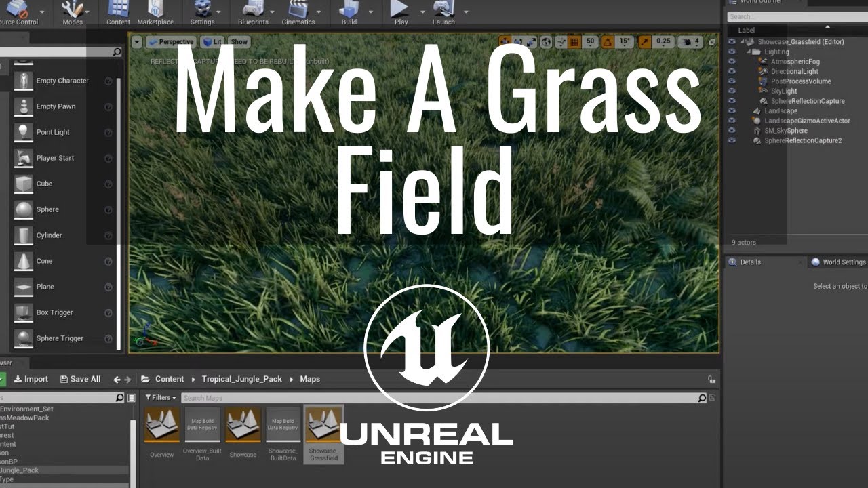Screen dimensions: 868x488
Task: Select SphereReflectionCapture2 in Outliner
Action: click(803, 140)
